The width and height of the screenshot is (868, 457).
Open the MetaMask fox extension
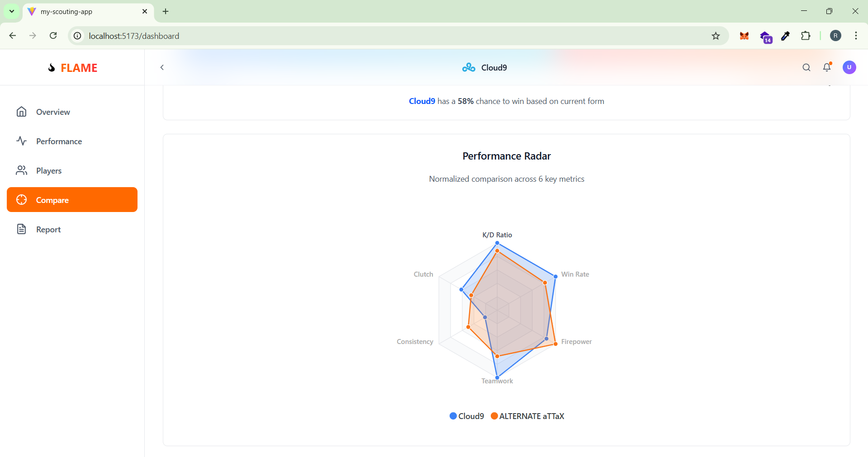744,36
